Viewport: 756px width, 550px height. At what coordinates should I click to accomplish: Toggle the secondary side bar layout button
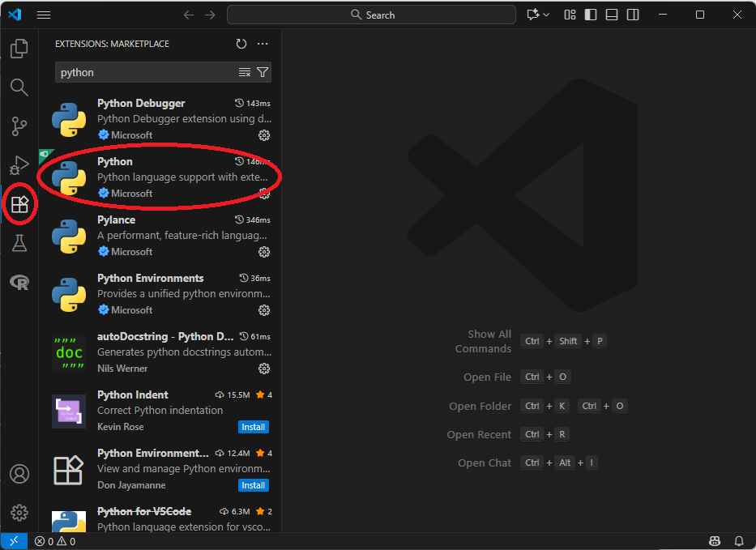[x=633, y=15]
